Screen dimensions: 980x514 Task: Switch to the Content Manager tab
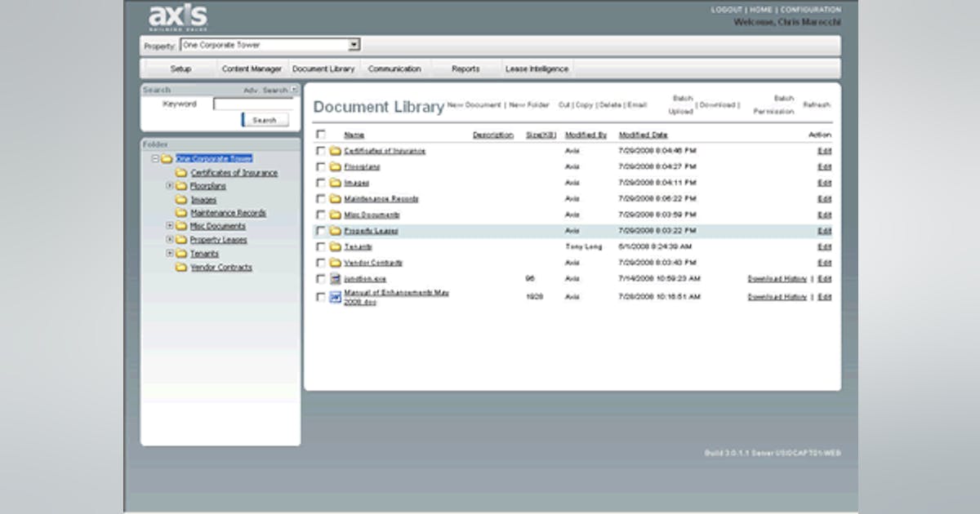[252, 69]
